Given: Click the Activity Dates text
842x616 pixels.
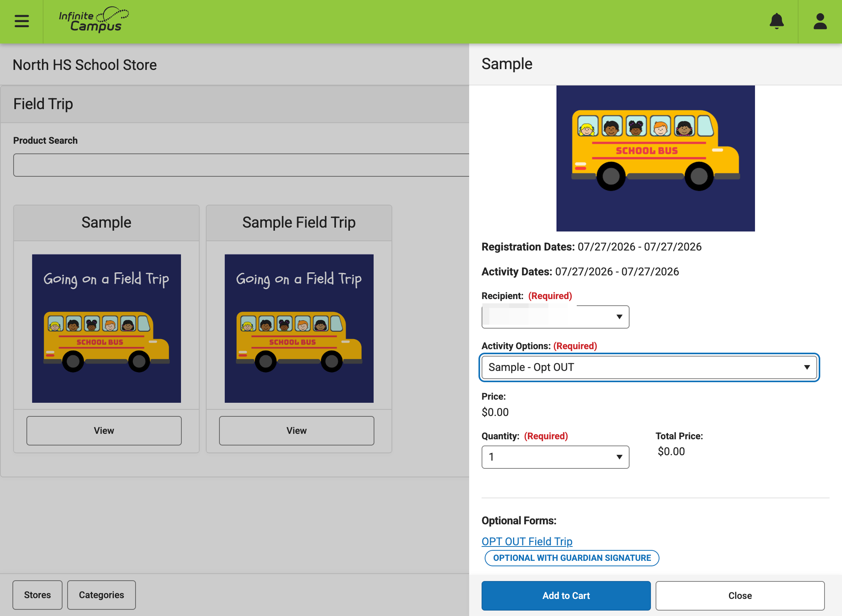Looking at the screenshot, I should pyautogui.click(x=580, y=272).
